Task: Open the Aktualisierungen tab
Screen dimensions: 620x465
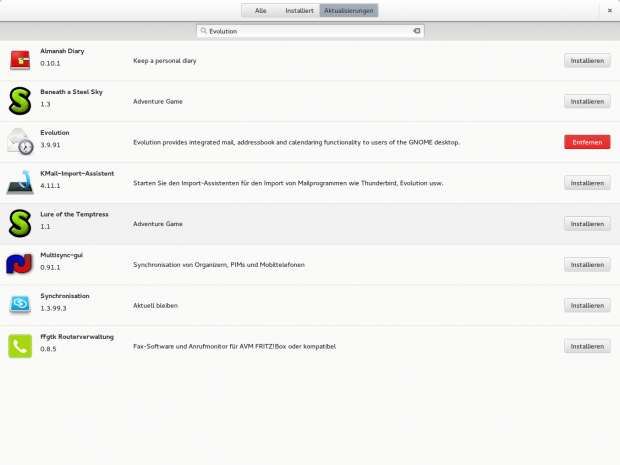Action: point(349,10)
